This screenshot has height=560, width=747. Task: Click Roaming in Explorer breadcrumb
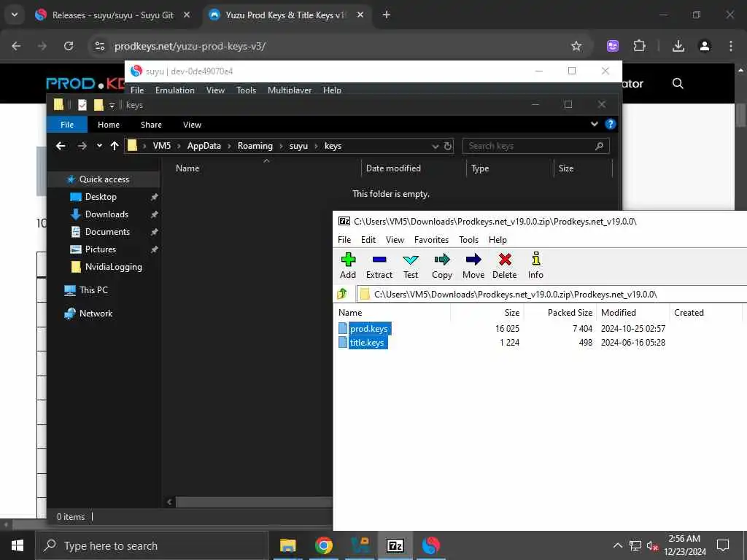255,146
